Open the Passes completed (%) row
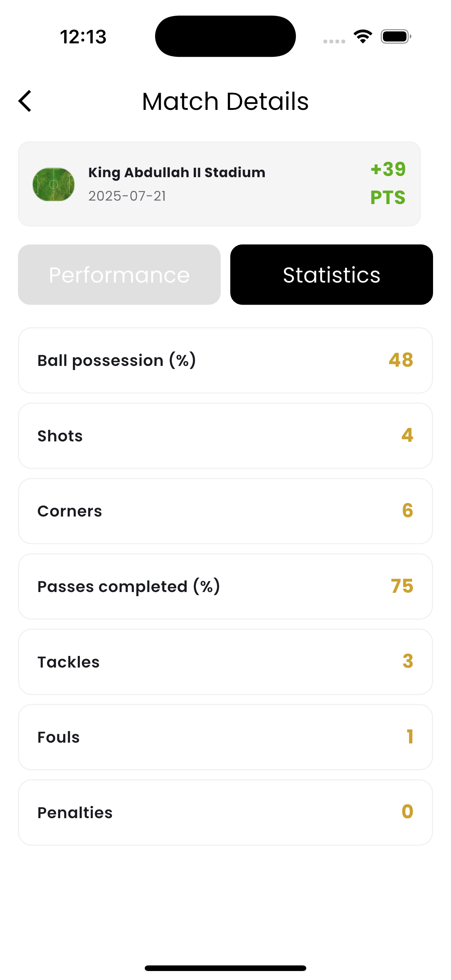This screenshot has width=451, height=980. (225, 586)
